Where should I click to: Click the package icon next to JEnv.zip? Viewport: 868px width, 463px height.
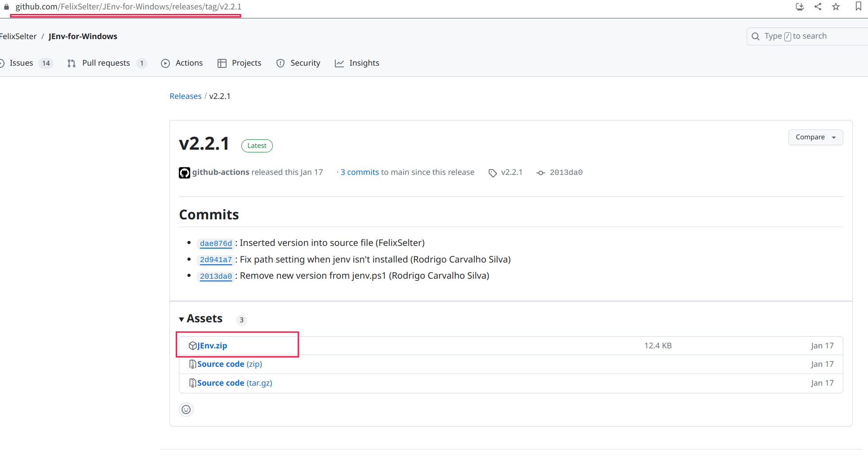(x=193, y=346)
